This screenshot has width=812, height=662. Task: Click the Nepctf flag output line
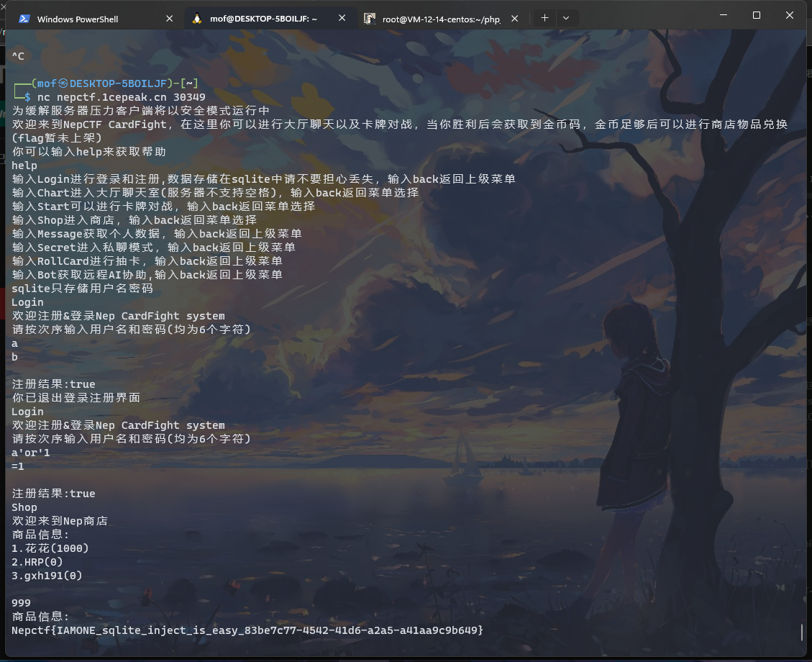[247, 630]
